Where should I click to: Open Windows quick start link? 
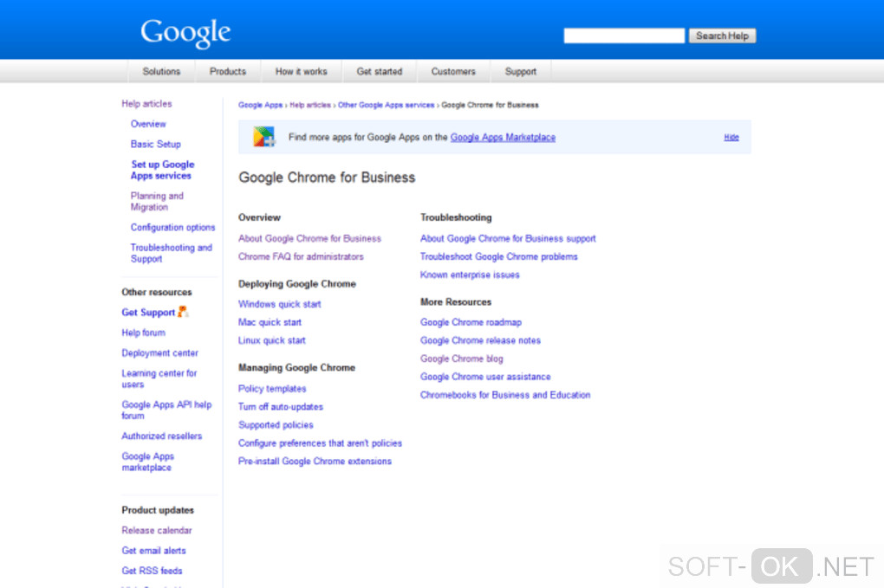(280, 304)
